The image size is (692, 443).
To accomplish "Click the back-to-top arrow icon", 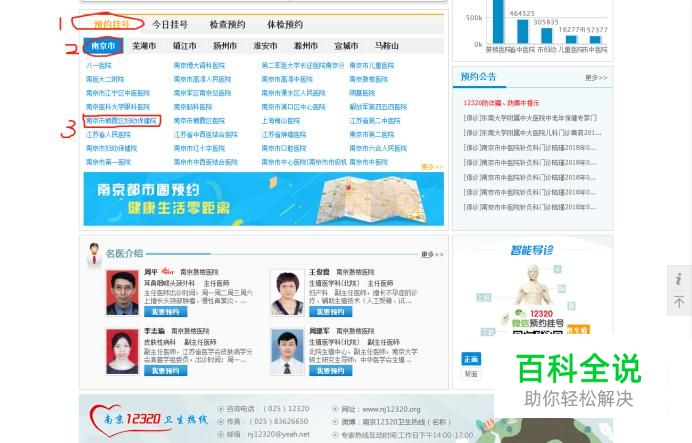I will click(x=679, y=302).
